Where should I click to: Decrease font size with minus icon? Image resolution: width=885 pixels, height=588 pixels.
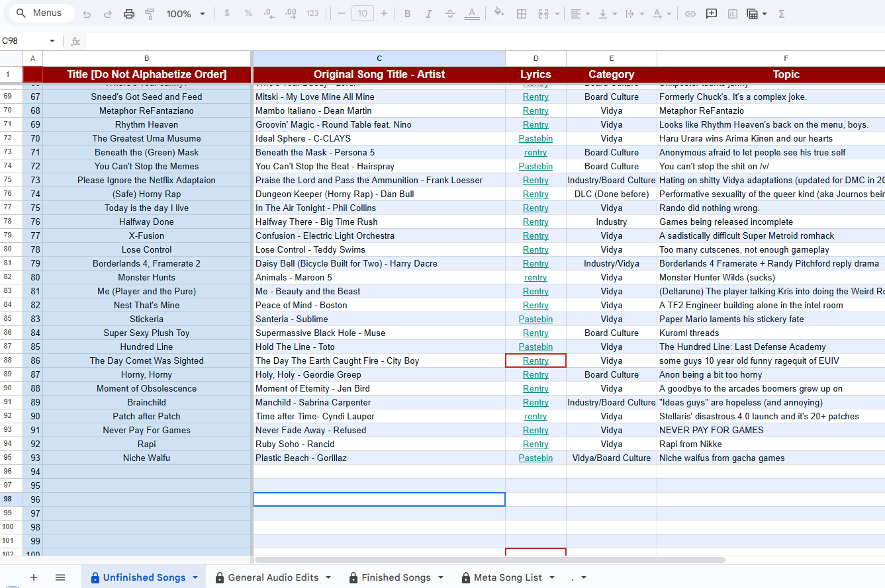pyautogui.click(x=342, y=14)
